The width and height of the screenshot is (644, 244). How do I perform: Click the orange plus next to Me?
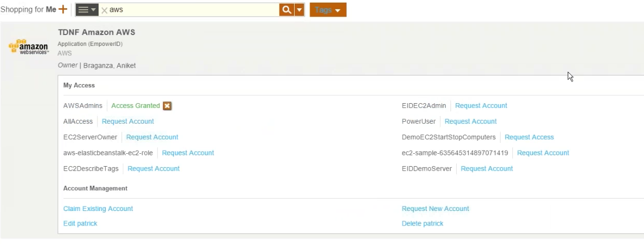coord(63,9)
